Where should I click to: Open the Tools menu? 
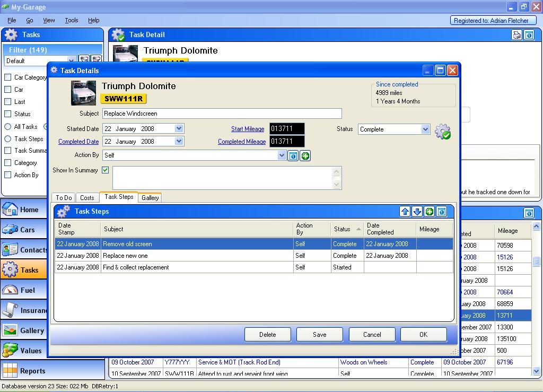pos(71,20)
